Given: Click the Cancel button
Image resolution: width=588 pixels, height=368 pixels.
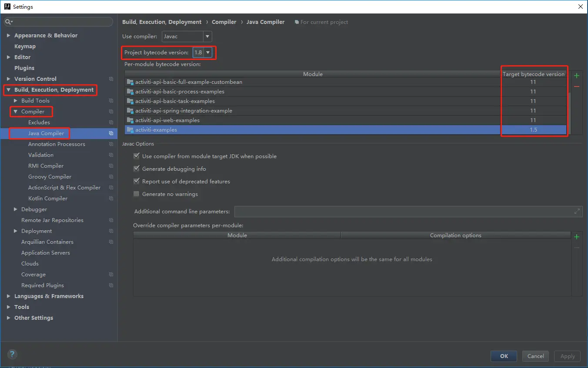Looking at the screenshot, I should tap(536, 356).
